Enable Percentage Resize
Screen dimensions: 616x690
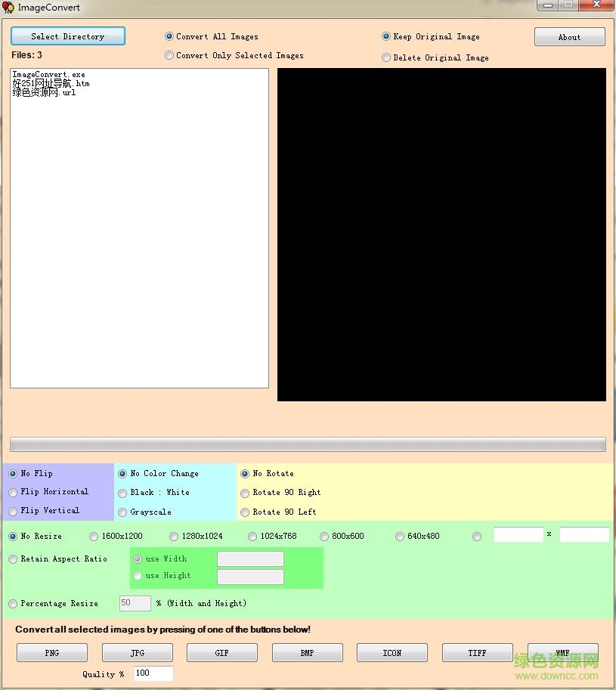(x=13, y=603)
